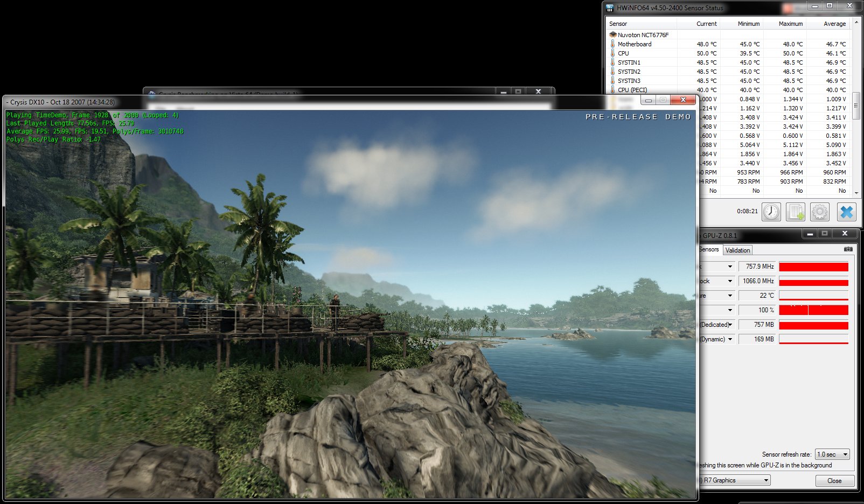Screen dimensions: 864x504
Task: Click the 50.0 °C CPU current value
Action: [707, 53]
